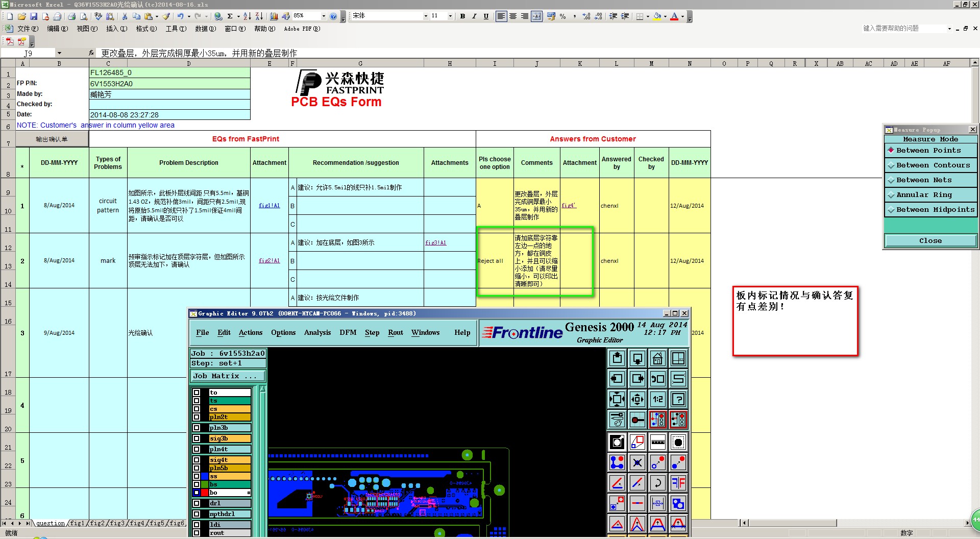Open the Adobe PDF(B) menu
Screen dimensions: 980x539
[302, 29]
